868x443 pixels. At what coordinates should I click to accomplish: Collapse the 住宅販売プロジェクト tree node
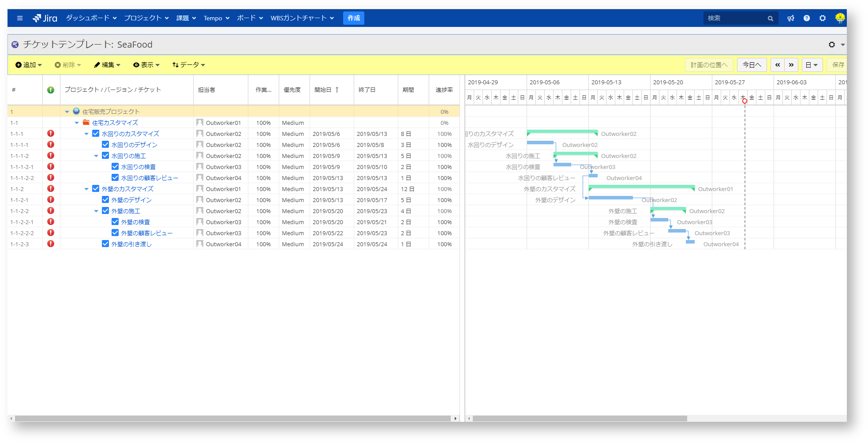click(67, 112)
